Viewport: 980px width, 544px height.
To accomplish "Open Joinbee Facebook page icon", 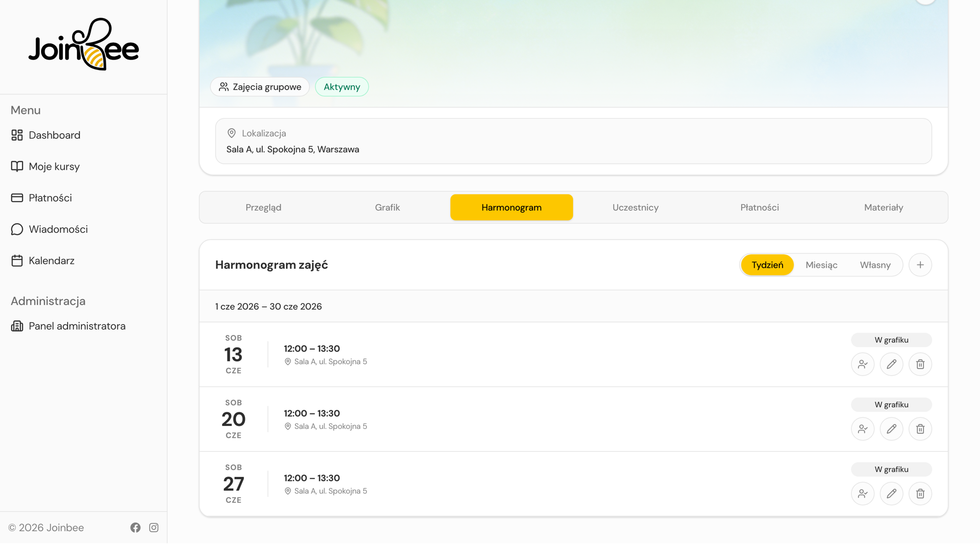I will [135, 527].
